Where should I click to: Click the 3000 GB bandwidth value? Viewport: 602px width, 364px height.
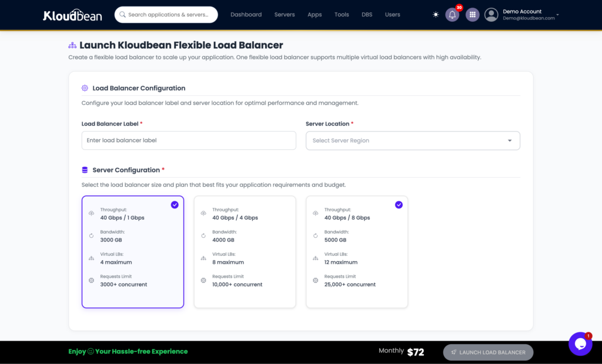pos(111,240)
